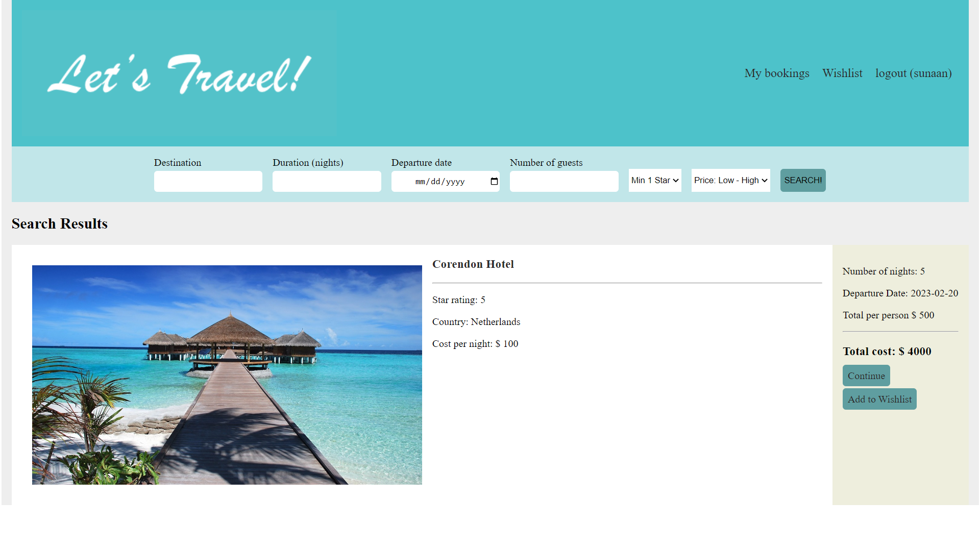This screenshot has width=980, height=551.
Task: Open the Wishlist page
Action: [x=842, y=73]
